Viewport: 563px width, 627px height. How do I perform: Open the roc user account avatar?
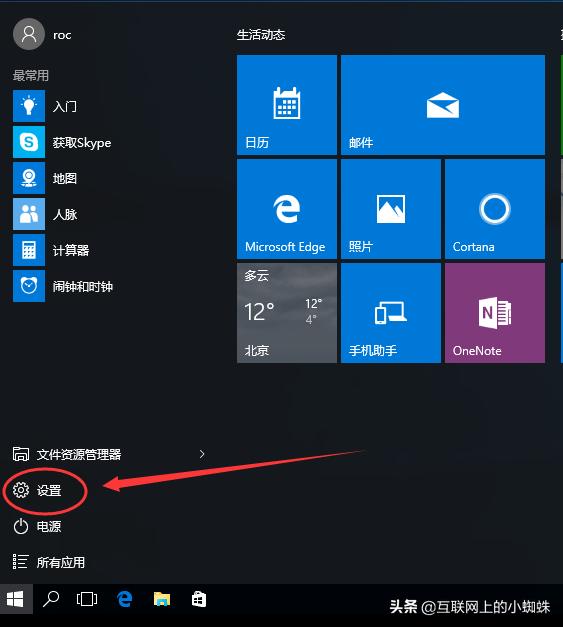(29, 34)
